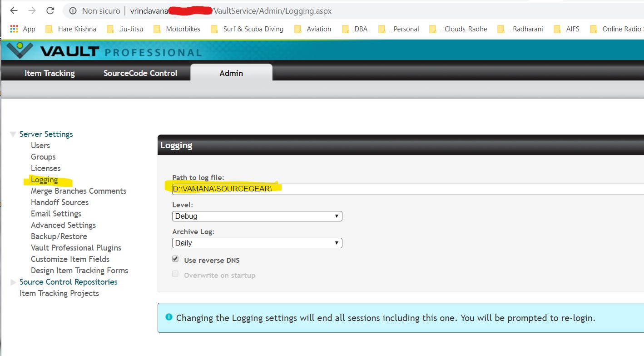This screenshot has width=644, height=356.
Task: Open the Online Radio bookmark folder
Action: pos(617,29)
